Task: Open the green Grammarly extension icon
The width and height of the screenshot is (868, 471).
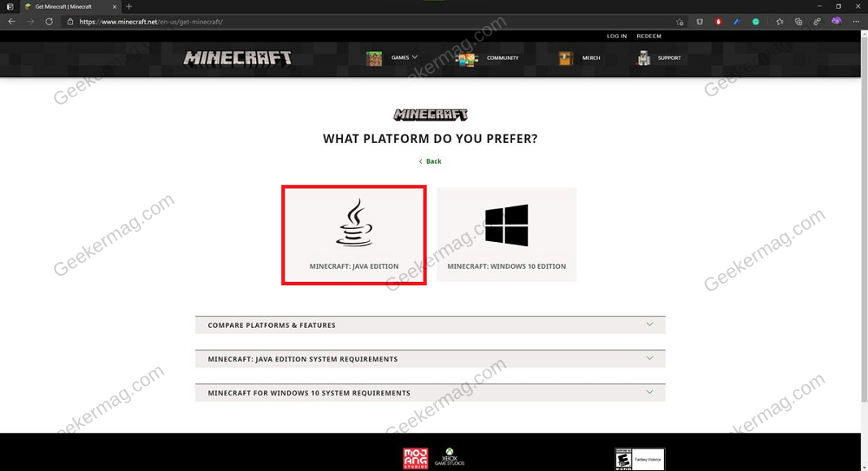Action: (756, 22)
